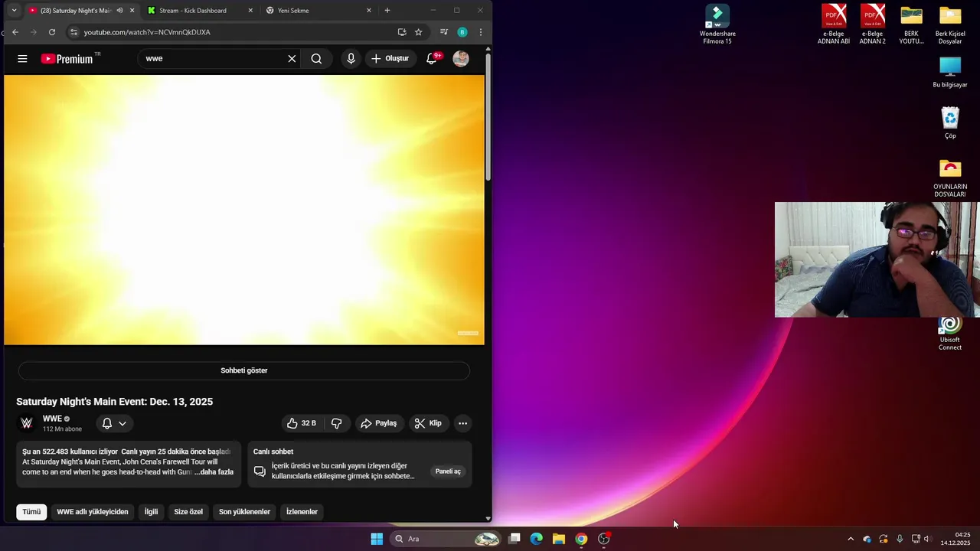Launch Microsoft Edge from taskbar
The width and height of the screenshot is (980, 551).
[x=537, y=539]
